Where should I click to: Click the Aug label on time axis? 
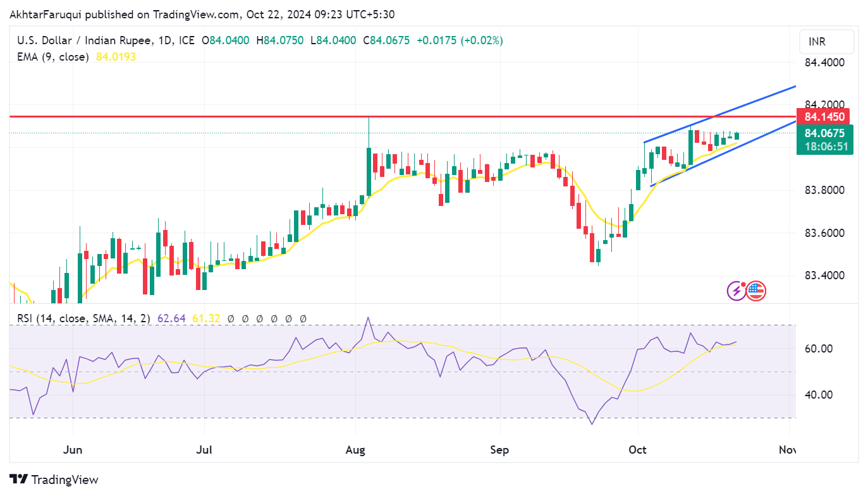pos(356,450)
